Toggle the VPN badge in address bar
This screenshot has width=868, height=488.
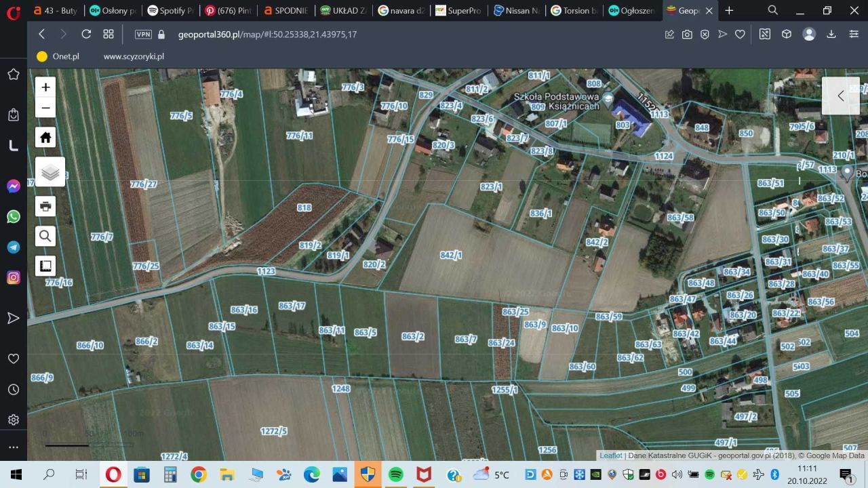point(143,34)
